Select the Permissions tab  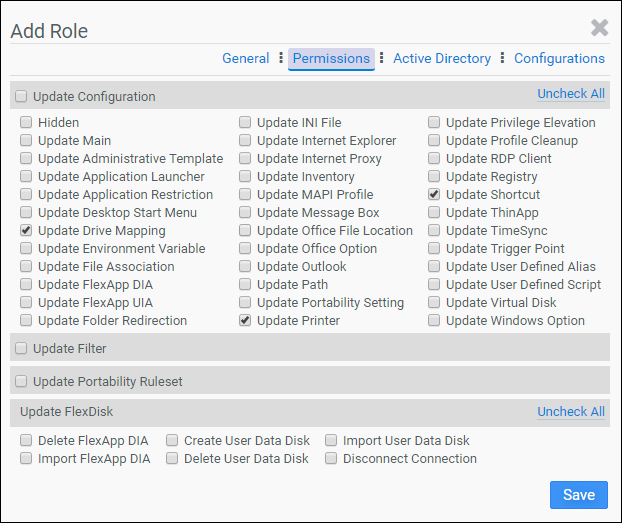(x=331, y=59)
